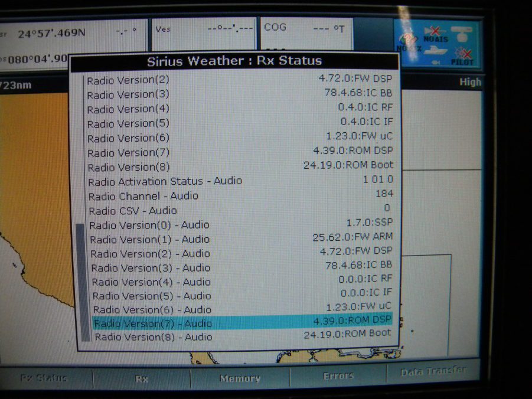Select 'Radio Version(3) - Audio' row
Image resolution: width=532 pixels, height=399 pixels.
pyautogui.click(x=242, y=267)
